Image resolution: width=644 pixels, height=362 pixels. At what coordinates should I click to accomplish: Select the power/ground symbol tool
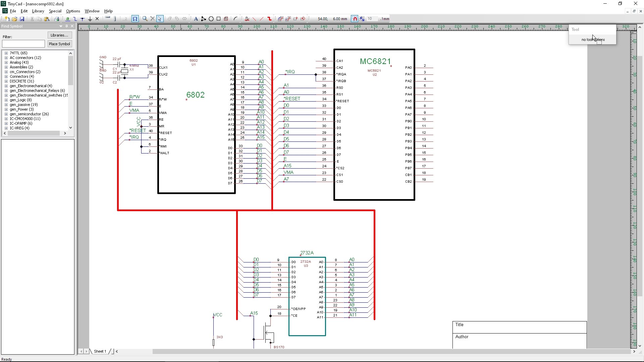click(90, 19)
